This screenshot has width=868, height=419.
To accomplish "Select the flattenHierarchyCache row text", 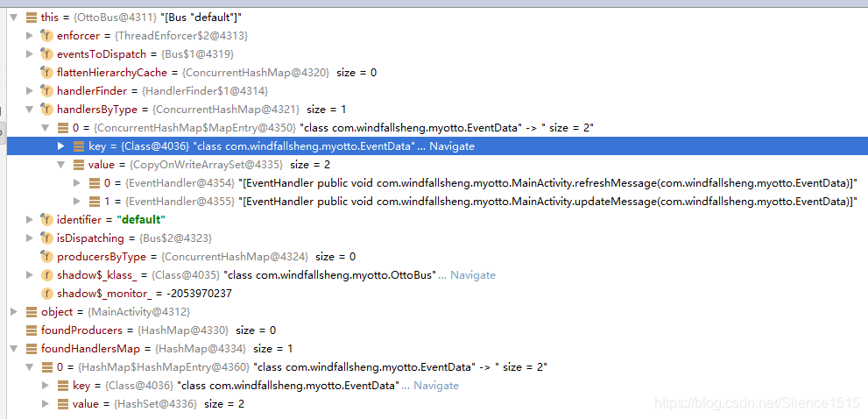I will pyautogui.click(x=217, y=73).
